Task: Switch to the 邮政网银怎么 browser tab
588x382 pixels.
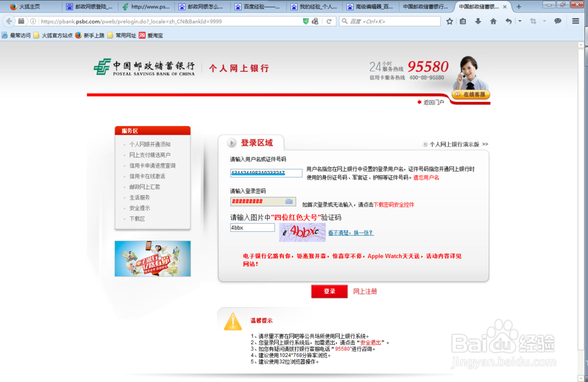Action: [202, 6]
